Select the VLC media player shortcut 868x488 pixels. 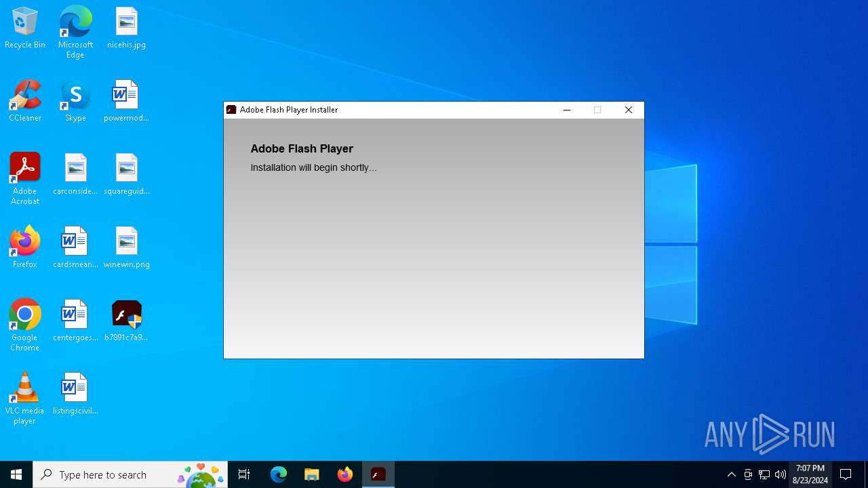pos(25,399)
